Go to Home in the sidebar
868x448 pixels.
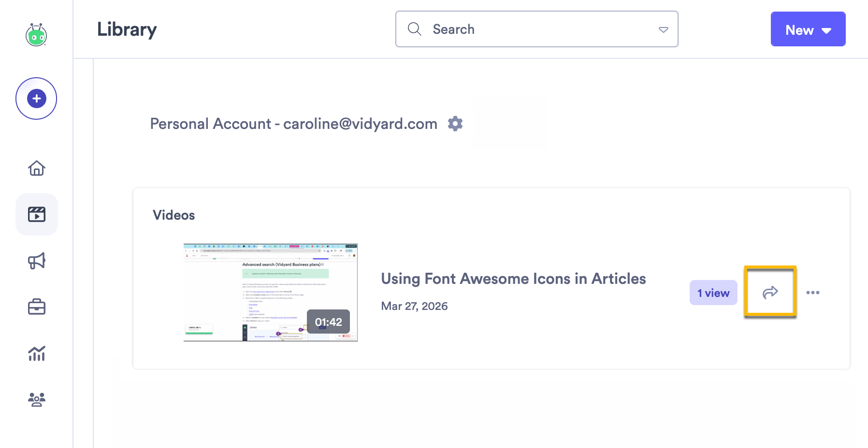(x=37, y=168)
